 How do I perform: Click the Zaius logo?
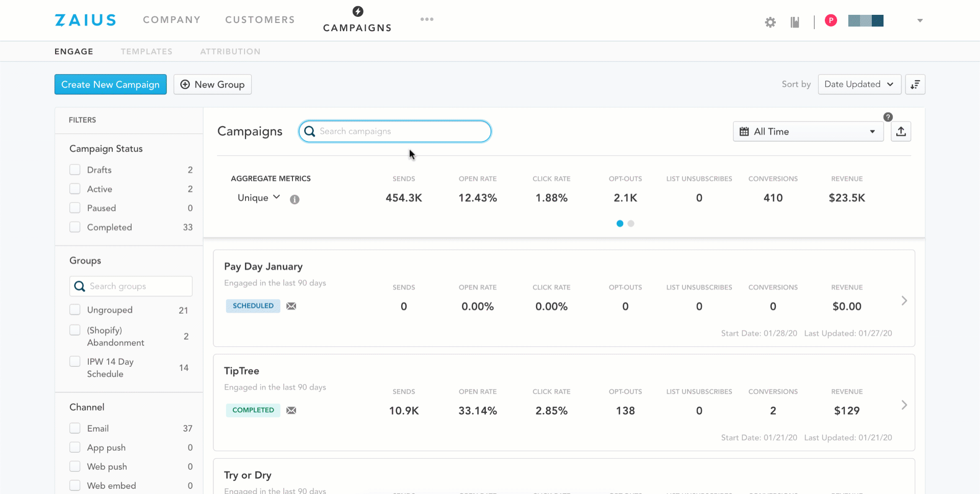pyautogui.click(x=85, y=20)
